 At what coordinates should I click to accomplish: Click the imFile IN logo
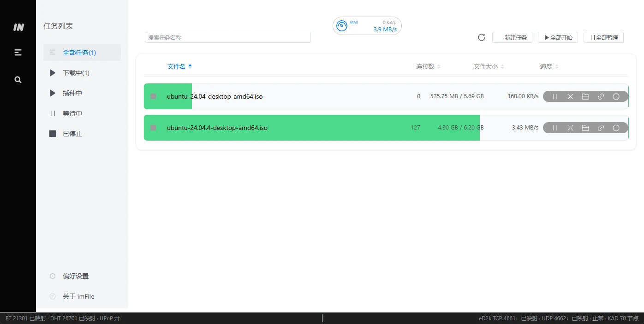point(18,27)
